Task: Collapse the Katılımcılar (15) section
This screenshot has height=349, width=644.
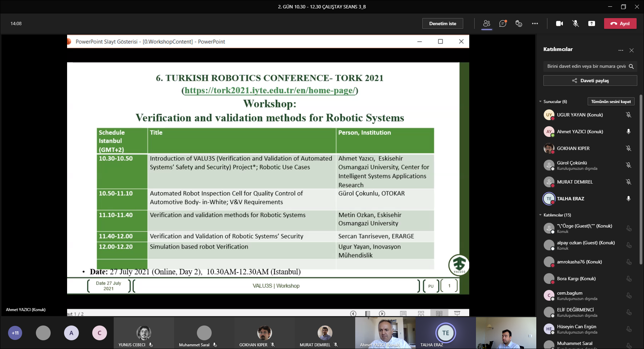Action: point(540,215)
